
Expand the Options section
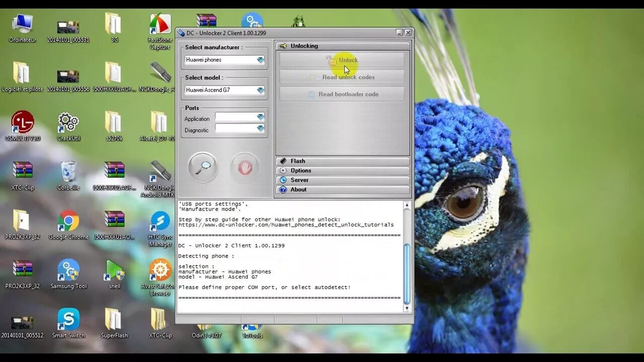point(343,170)
